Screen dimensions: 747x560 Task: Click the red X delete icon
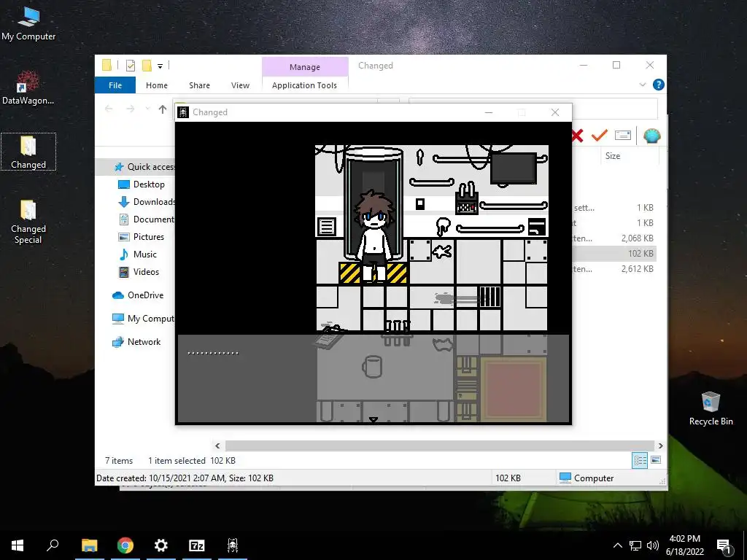578,136
